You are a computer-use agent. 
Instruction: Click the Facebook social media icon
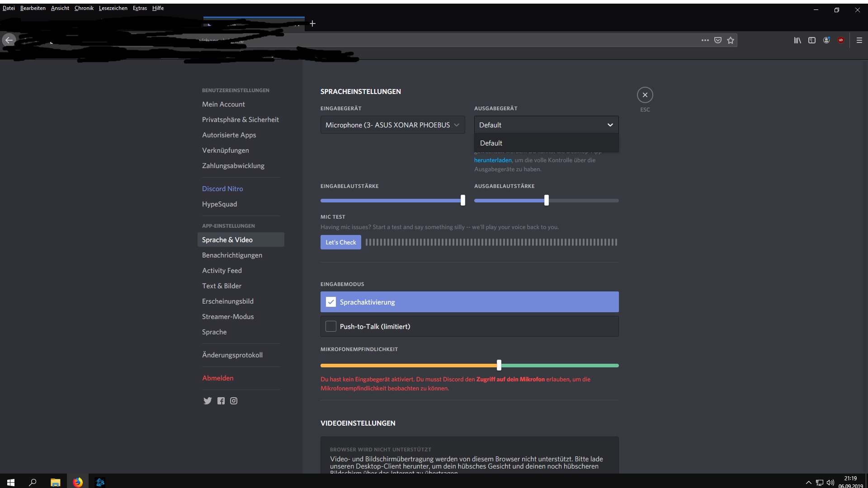(x=220, y=400)
